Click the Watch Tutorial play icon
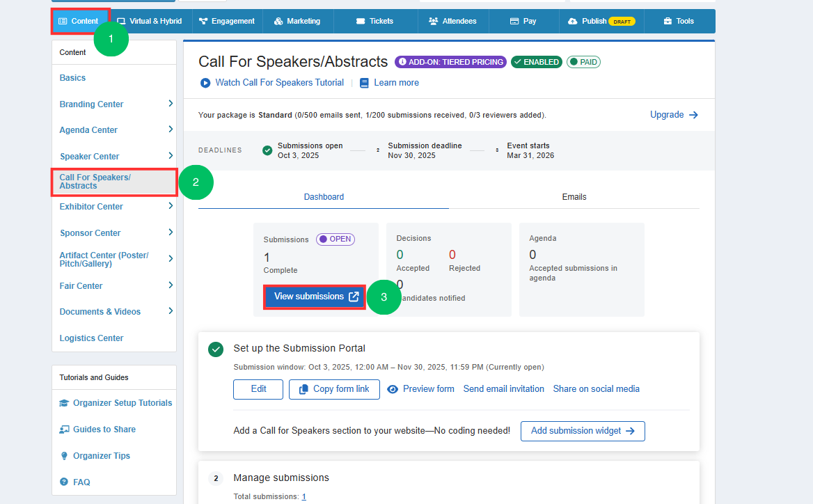Image resolution: width=813 pixels, height=504 pixels. tap(205, 83)
